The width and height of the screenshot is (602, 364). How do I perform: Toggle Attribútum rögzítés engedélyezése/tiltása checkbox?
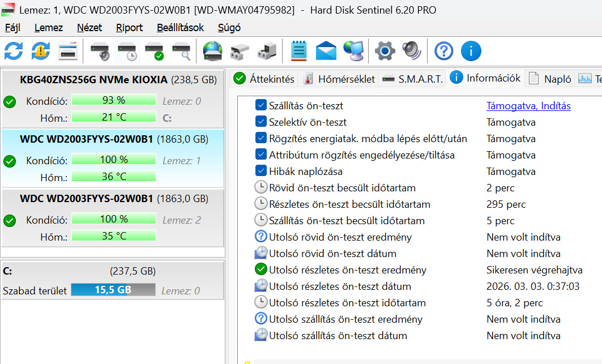click(261, 155)
